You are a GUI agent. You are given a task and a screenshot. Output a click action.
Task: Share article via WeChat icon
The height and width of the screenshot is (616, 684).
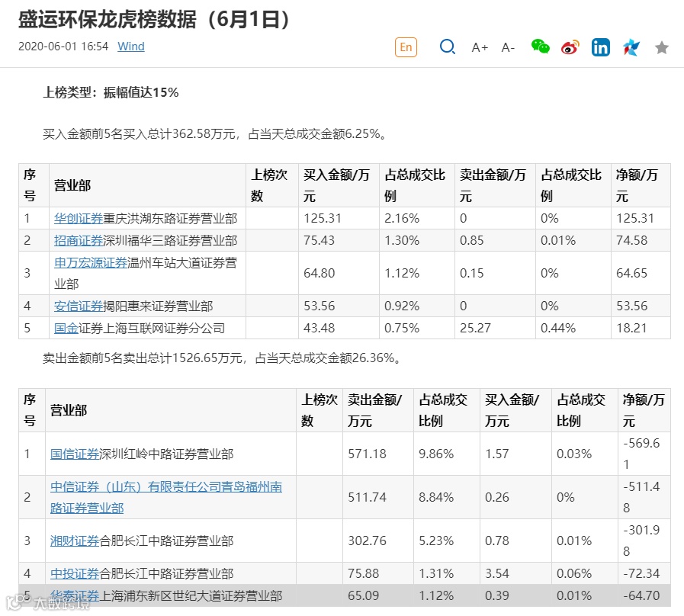[x=540, y=47]
